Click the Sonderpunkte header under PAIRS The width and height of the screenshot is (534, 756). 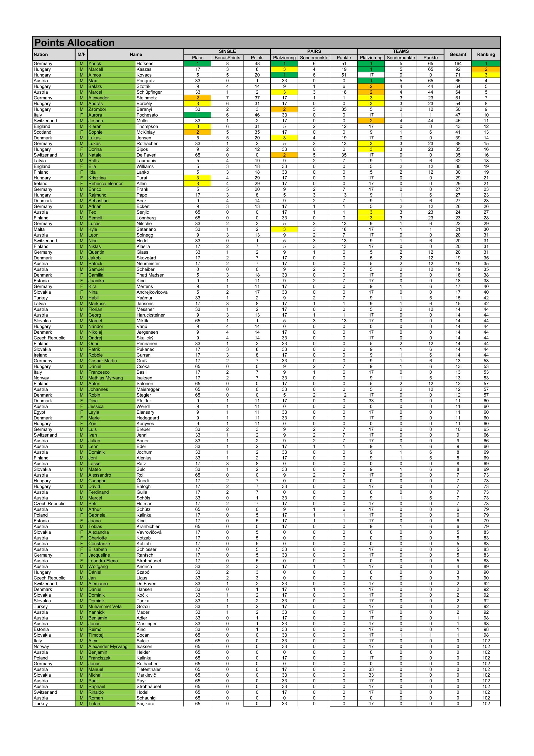314,57
